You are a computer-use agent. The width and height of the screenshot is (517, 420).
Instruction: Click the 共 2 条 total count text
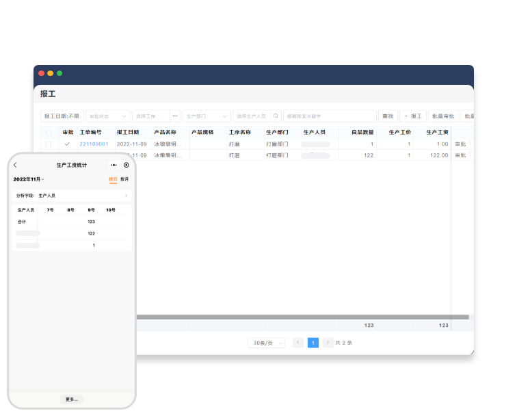(344, 343)
